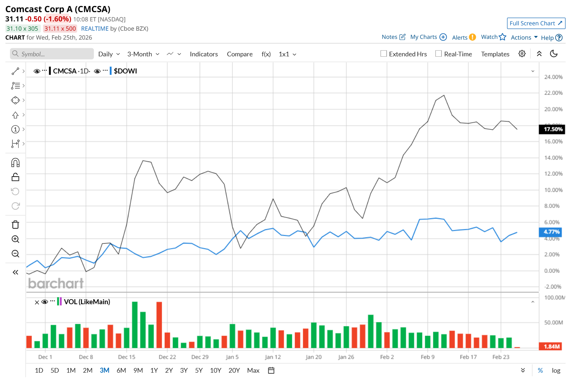Zoom out on the chart
This screenshot has height=383, width=588.
coord(15,254)
